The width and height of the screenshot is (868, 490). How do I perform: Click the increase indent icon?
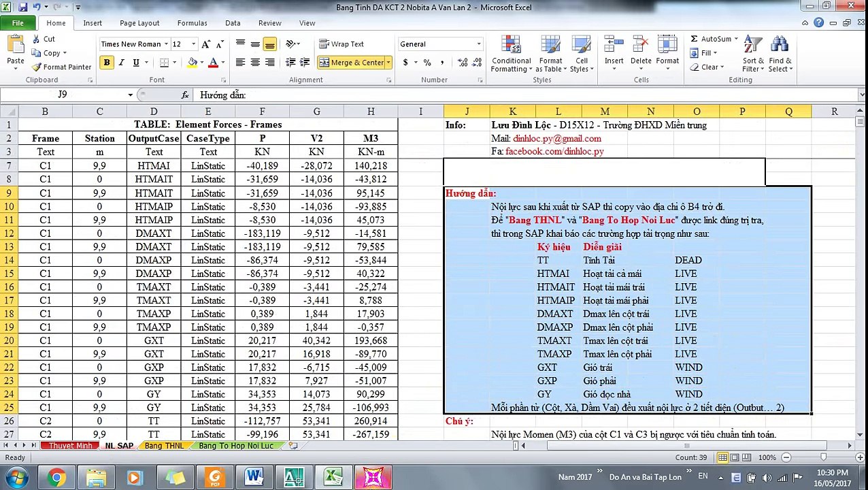[305, 63]
